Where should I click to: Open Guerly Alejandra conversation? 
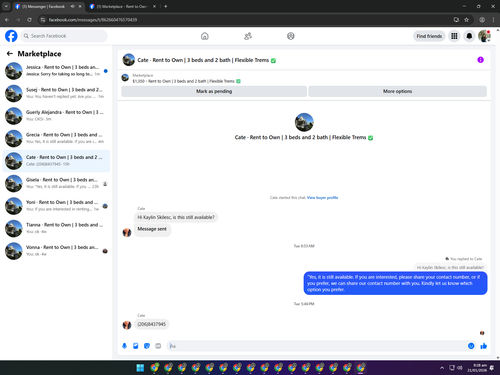coord(56,116)
